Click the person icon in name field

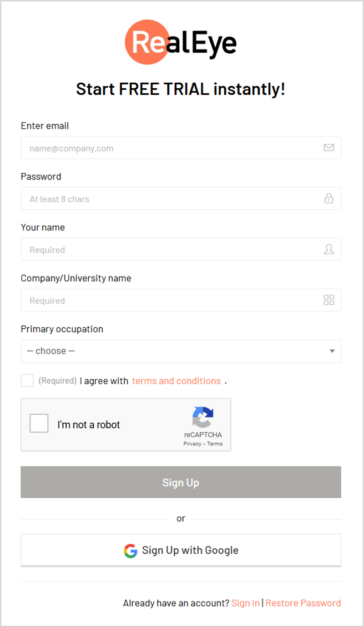[328, 249]
